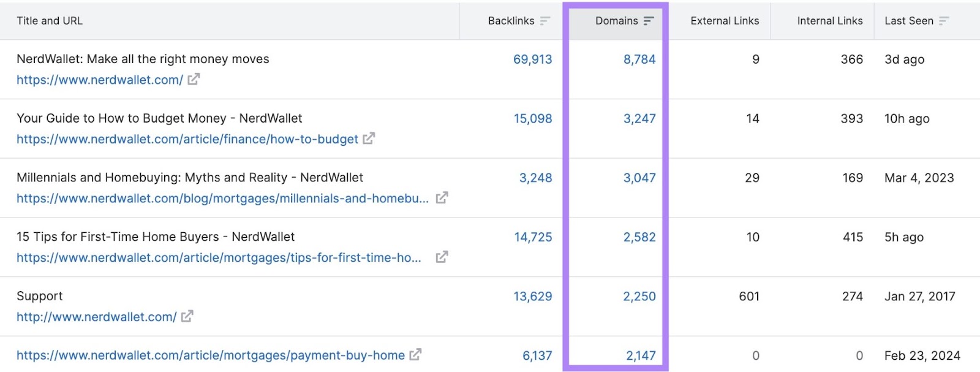Click the Internal Links column header
980x372 pixels.
click(x=829, y=21)
